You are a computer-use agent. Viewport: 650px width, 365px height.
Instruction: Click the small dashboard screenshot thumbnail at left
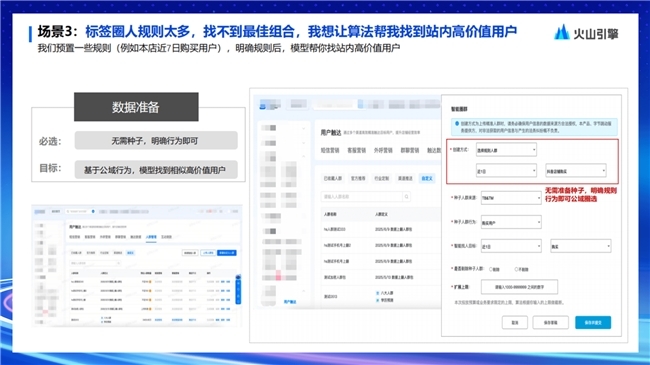click(x=137, y=265)
